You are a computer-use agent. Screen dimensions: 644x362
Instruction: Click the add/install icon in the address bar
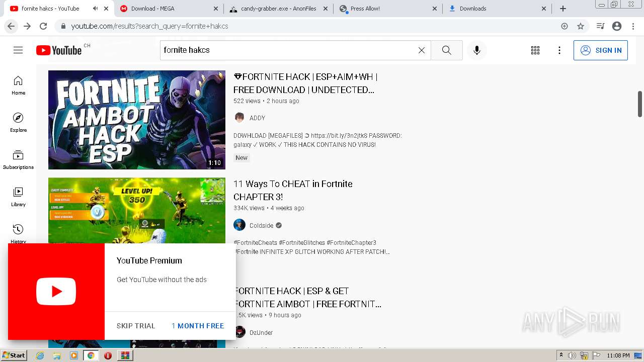click(x=565, y=26)
